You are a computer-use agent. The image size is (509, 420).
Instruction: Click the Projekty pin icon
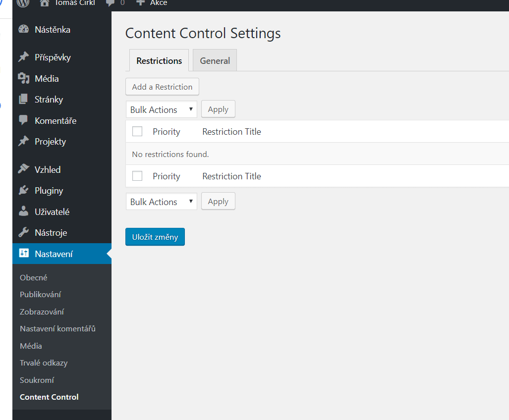pos(24,141)
